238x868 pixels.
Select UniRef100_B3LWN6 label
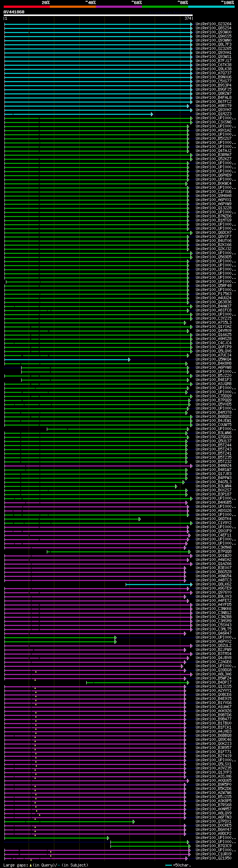click(x=213, y=433)
